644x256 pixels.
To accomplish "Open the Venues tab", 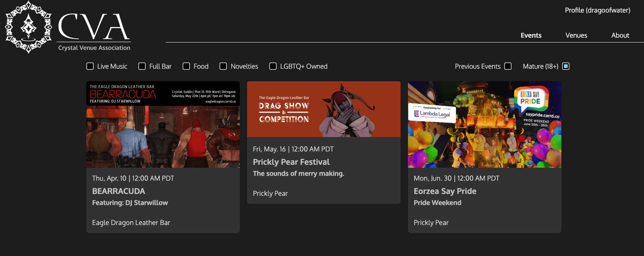I will point(576,35).
